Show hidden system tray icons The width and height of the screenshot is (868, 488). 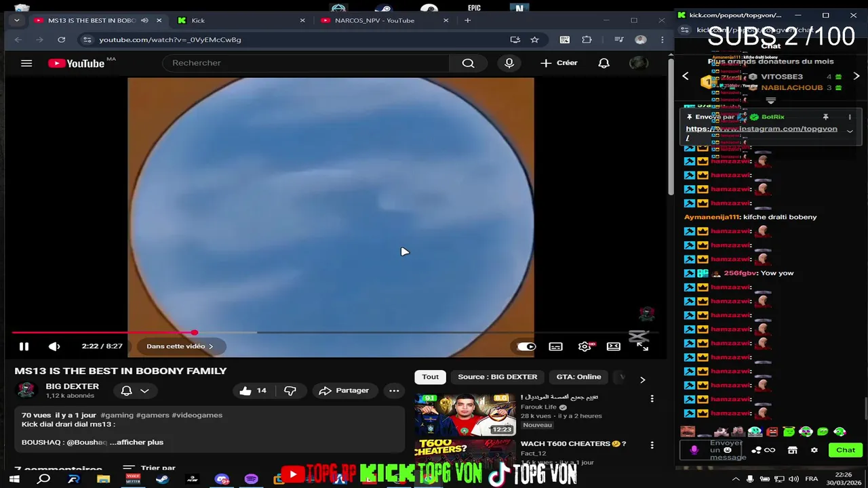click(x=736, y=479)
